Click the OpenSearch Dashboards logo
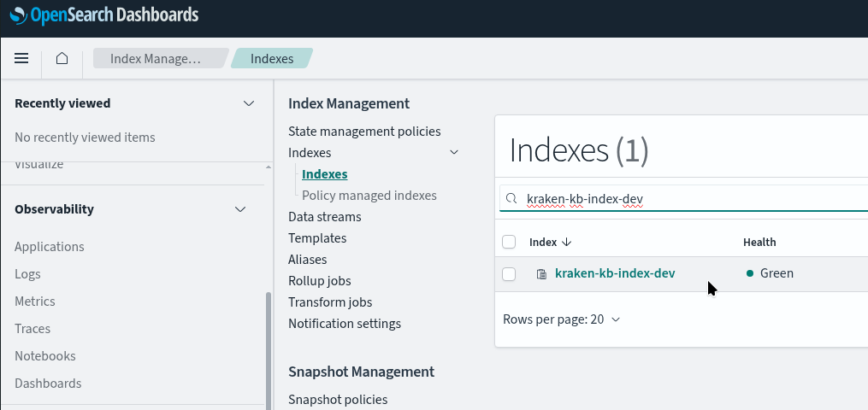This screenshot has width=868, height=410. (x=104, y=15)
